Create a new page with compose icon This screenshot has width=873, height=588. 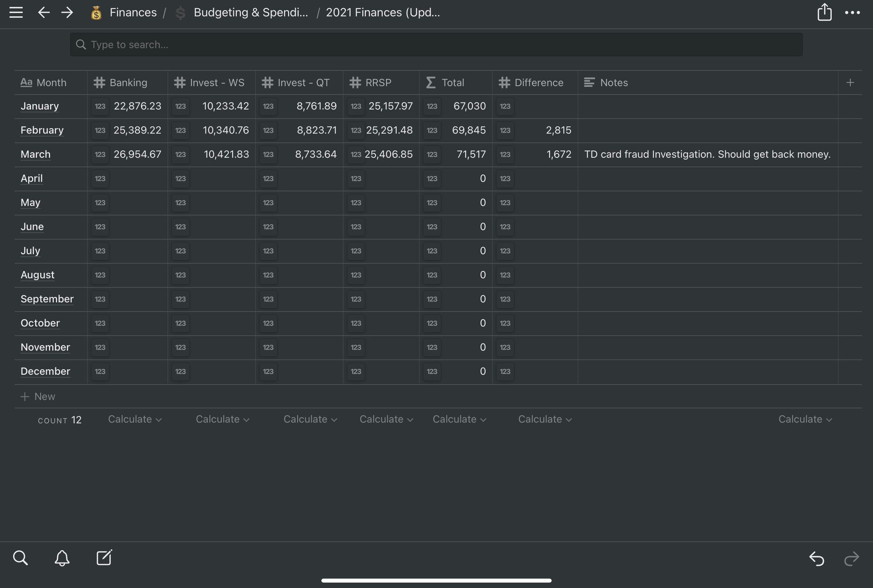tap(104, 557)
